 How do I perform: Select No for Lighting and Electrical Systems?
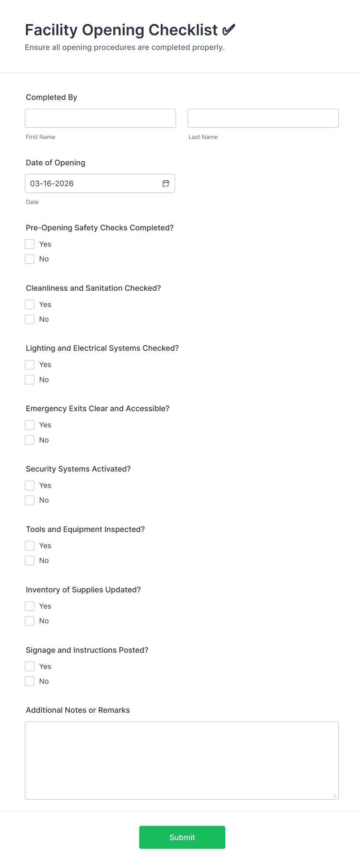tap(30, 380)
